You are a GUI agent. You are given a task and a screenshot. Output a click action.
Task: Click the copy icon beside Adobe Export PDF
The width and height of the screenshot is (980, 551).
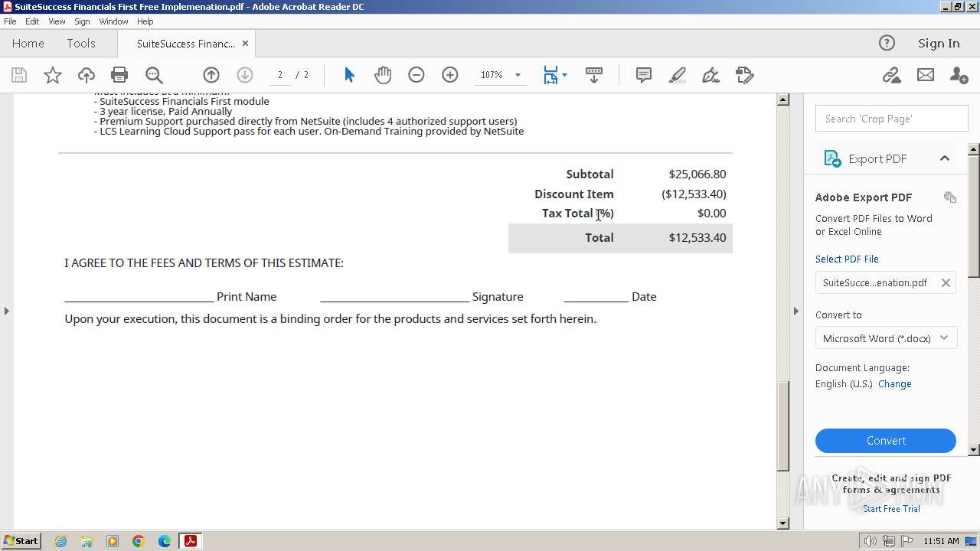point(950,197)
